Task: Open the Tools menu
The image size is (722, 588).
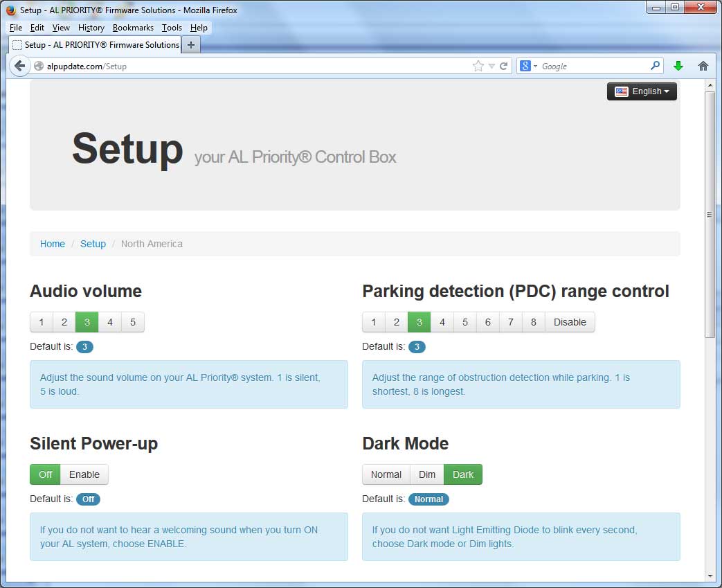Action: [x=172, y=28]
